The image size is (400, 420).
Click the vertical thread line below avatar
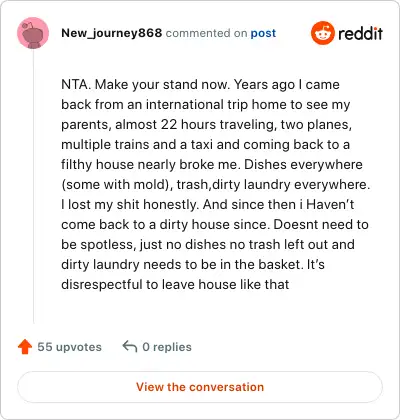(33, 187)
